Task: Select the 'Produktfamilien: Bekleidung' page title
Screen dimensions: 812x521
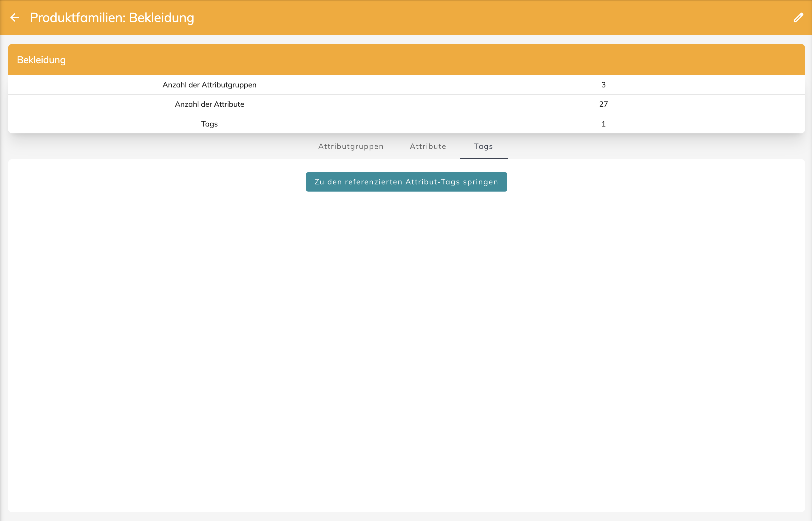Action: pos(112,18)
